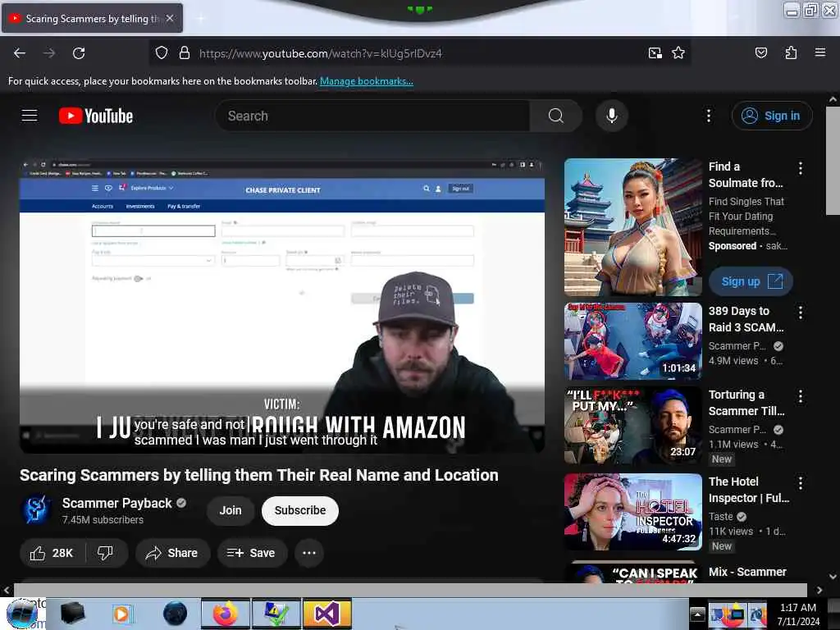Click the horizontal scrollbar left arrow

(7, 590)
